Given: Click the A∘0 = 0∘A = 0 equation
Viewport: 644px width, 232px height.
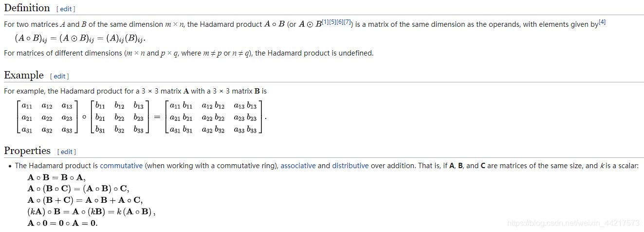Looking at the screenshot, I should pos(62,223).
